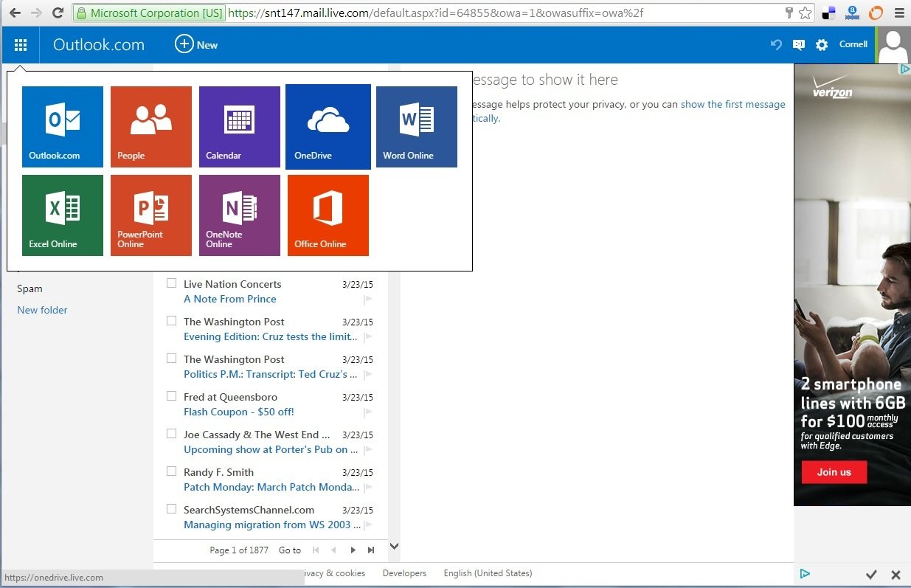The height and width of the screenshot is (588, 911).
Task: Check the Politics P.M. Washington Post checkbox
Action: [x=171, y=359]
